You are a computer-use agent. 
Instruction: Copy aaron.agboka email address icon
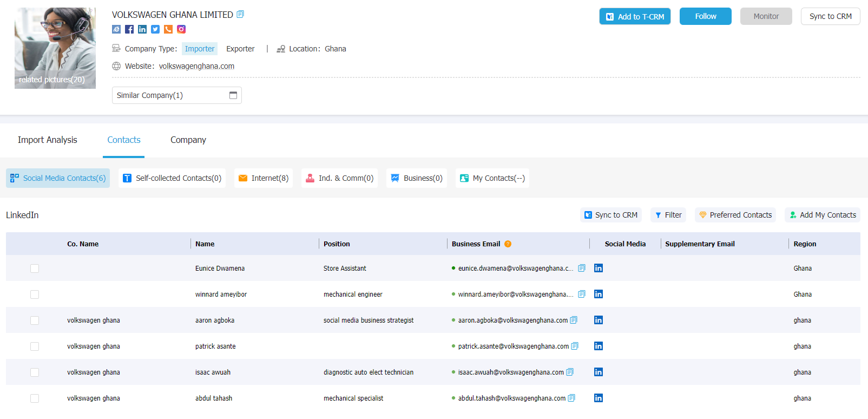(x=574, y=320)
